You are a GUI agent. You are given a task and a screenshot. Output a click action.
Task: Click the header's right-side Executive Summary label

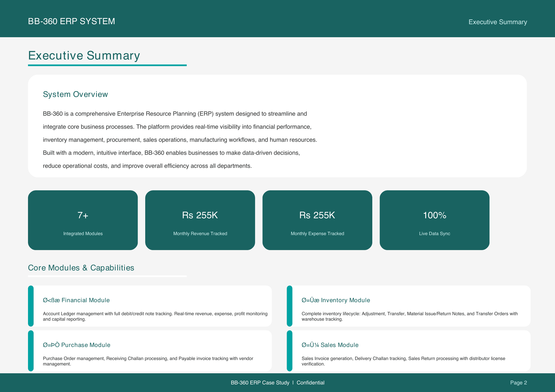[x=498, y=22]
